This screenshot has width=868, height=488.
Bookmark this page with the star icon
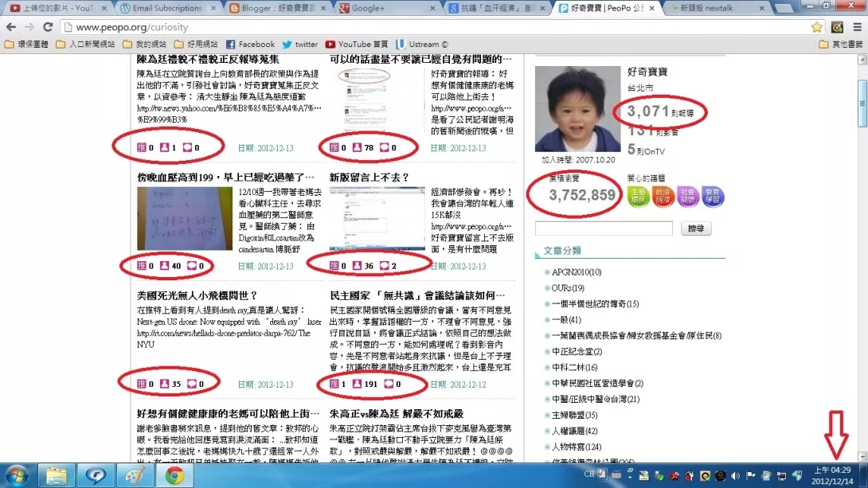point(816,26)
